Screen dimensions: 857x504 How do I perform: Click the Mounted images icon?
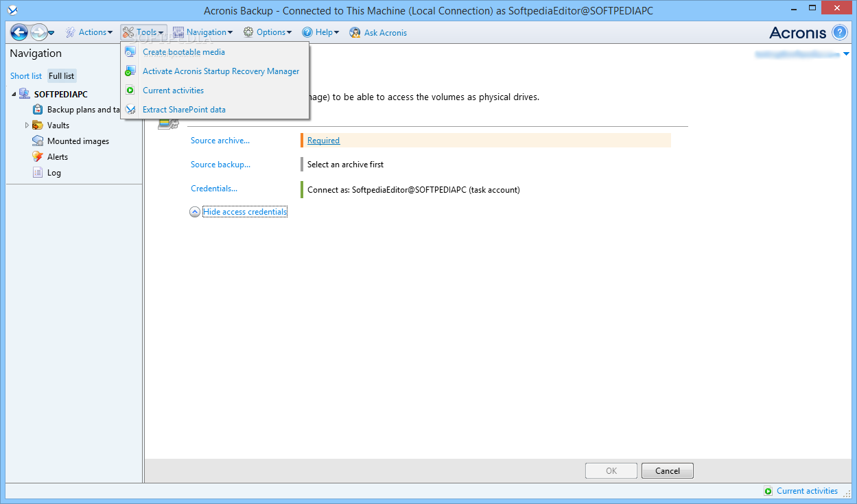pyautogui.click(x=38, y=141)
